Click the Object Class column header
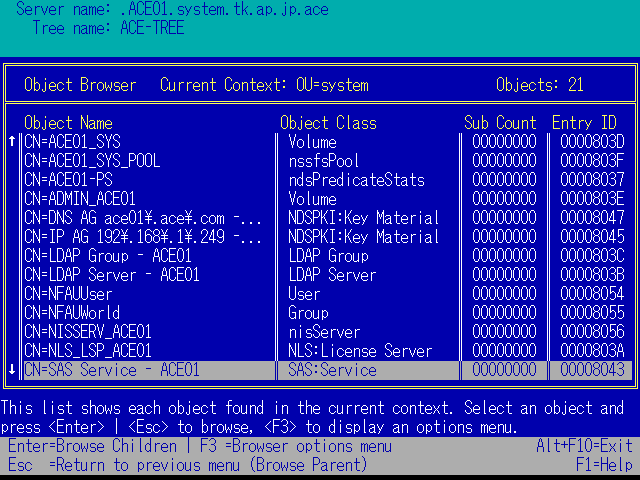 (328, 123)
